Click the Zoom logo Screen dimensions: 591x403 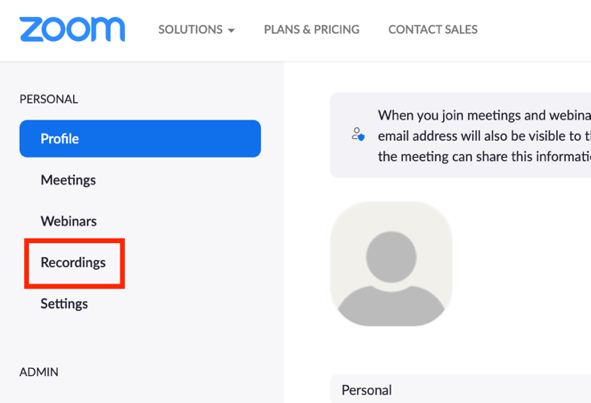pyautogui.click(x=72, y=29)
